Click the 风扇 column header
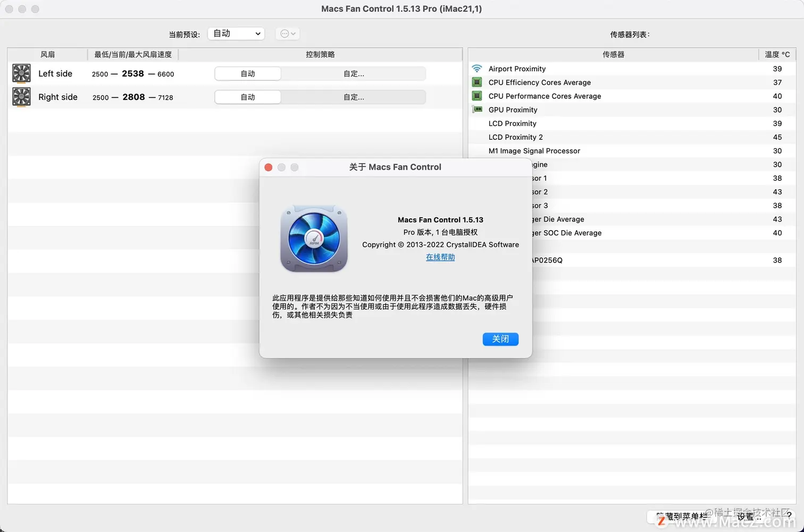Image resolution: width=804 pixels, height=532 pixels. [x=48, y=54]
